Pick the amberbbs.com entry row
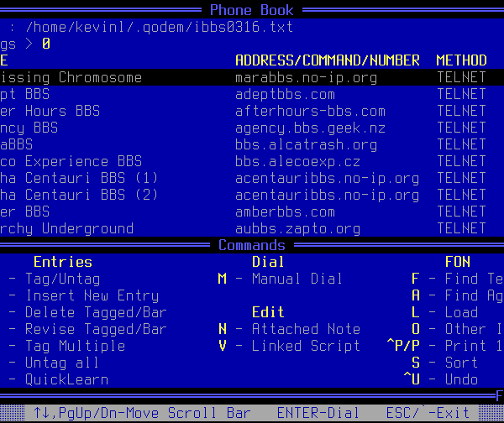Image resolution: width=504 pixels, height=423 pixels. pos(285,211)
